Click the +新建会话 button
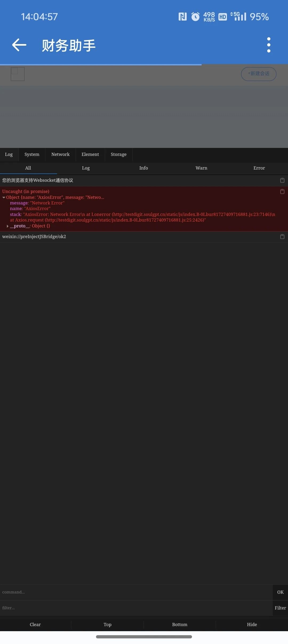 coord(259,74)
